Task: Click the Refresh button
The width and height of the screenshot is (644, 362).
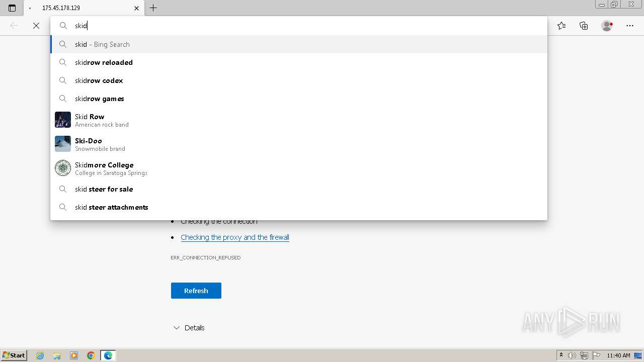Action: point(196,291)
